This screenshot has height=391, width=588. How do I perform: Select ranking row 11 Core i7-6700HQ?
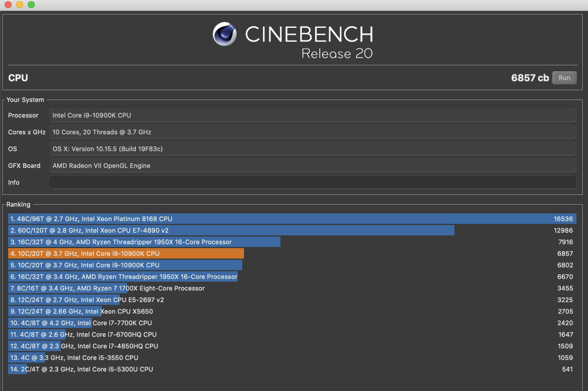tap(292, 334)
